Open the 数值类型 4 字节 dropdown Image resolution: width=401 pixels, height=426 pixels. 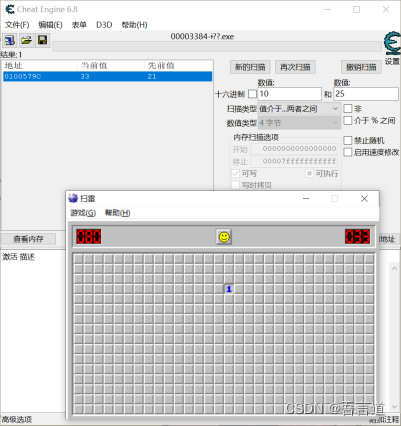(x=299, y=123)
